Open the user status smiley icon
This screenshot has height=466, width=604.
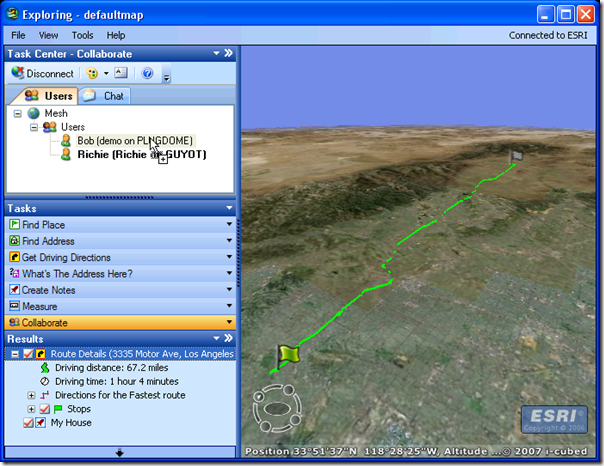pos(92,73)
